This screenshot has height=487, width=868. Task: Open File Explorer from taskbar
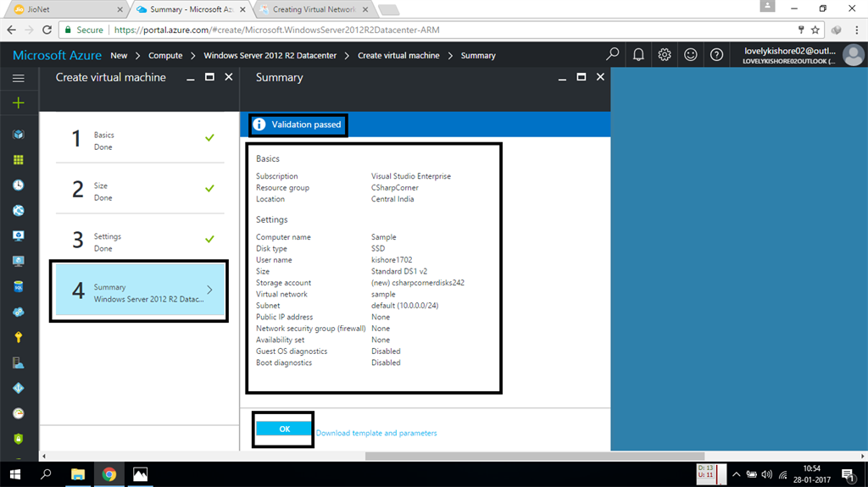[x=77, y=474]
